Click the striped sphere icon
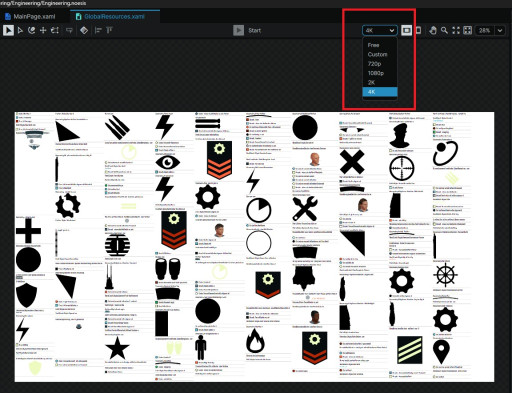 click(117, 245)
